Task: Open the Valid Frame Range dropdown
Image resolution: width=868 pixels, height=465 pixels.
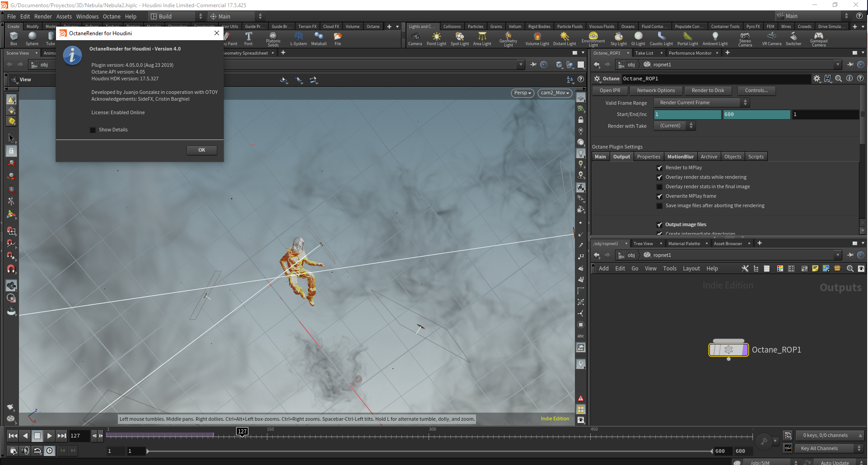Action: pos(701,103)
